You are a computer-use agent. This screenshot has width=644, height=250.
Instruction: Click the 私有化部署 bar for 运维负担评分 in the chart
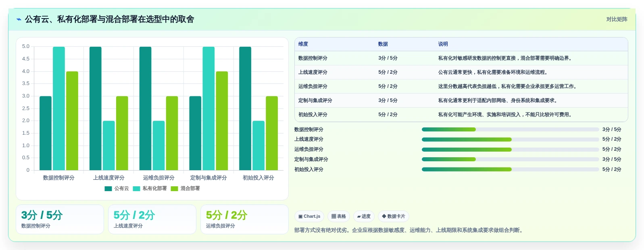click(x=159, y=146)
